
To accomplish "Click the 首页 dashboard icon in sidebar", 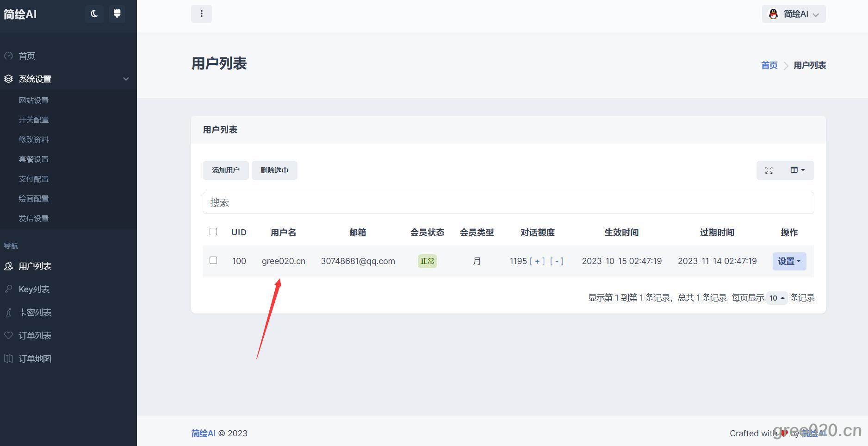I will pyautogui.click(x=8, y=56).
